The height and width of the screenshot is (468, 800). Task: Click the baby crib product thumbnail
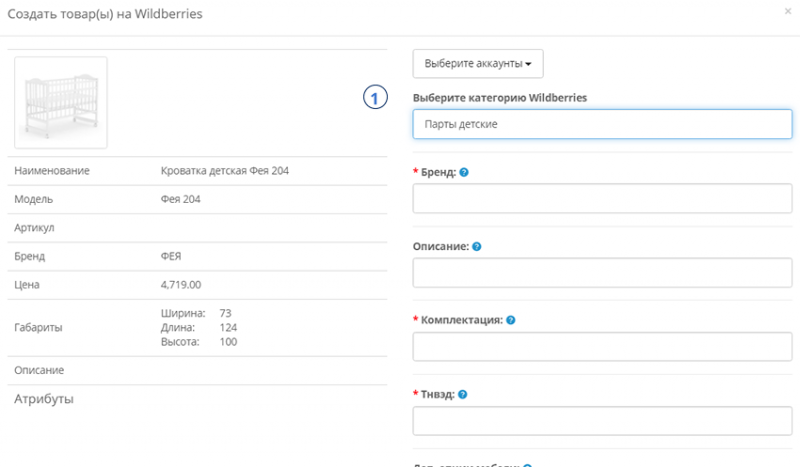tap(61, 102)
